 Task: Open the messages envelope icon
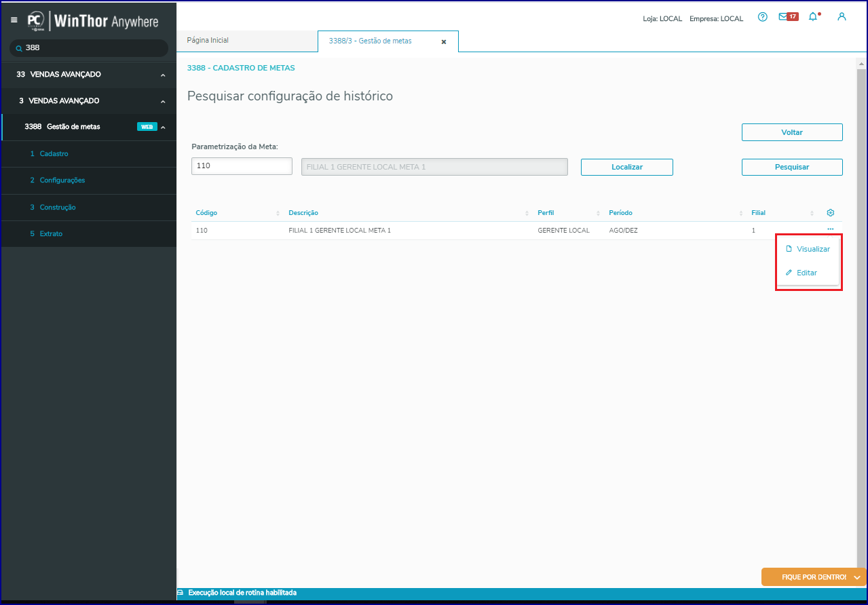click(x=782, y=17)
